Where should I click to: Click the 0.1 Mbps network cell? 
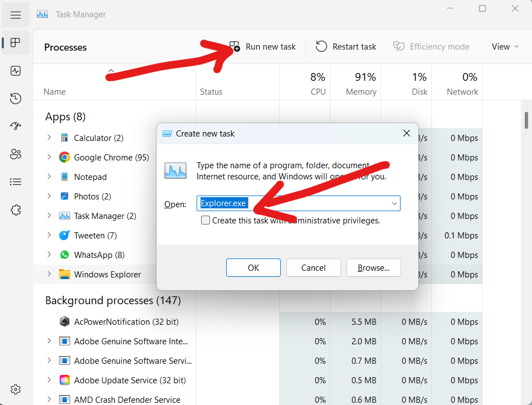[457, 236]
